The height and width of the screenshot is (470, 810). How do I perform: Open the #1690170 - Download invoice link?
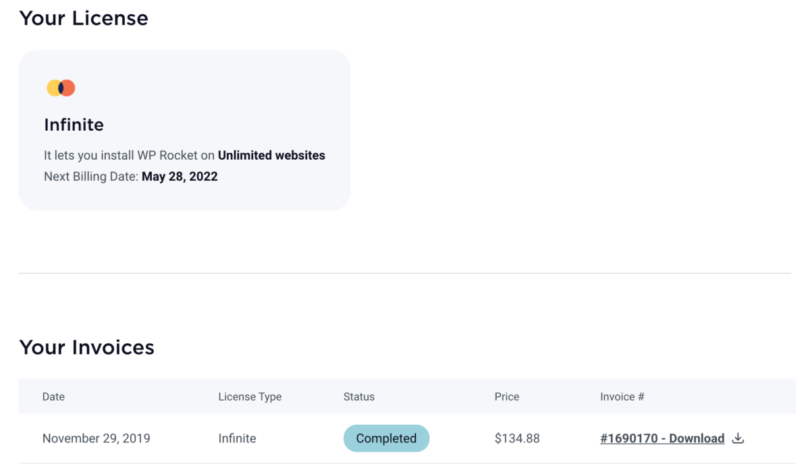pos(662,438)
